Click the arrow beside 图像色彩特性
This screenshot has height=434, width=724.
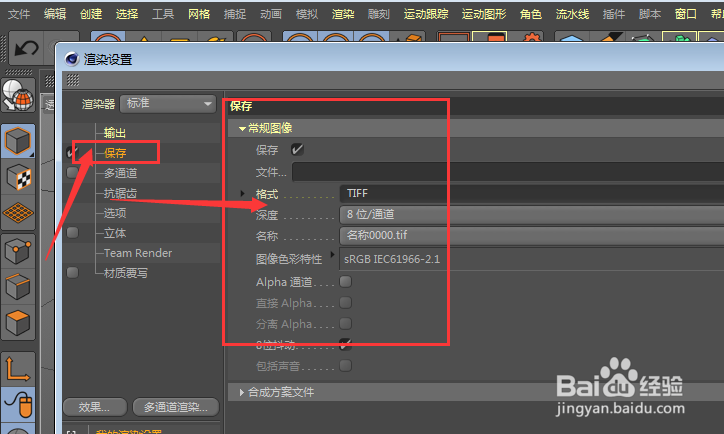pos(332,254)
